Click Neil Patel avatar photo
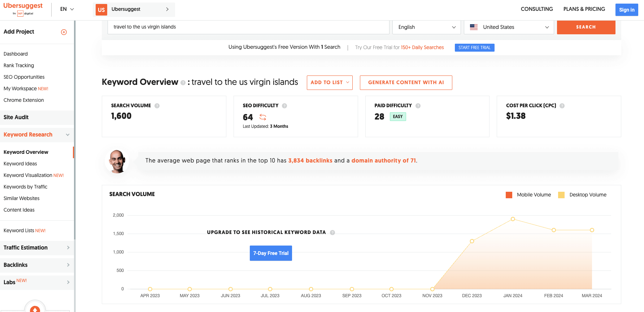 point(117,161)
